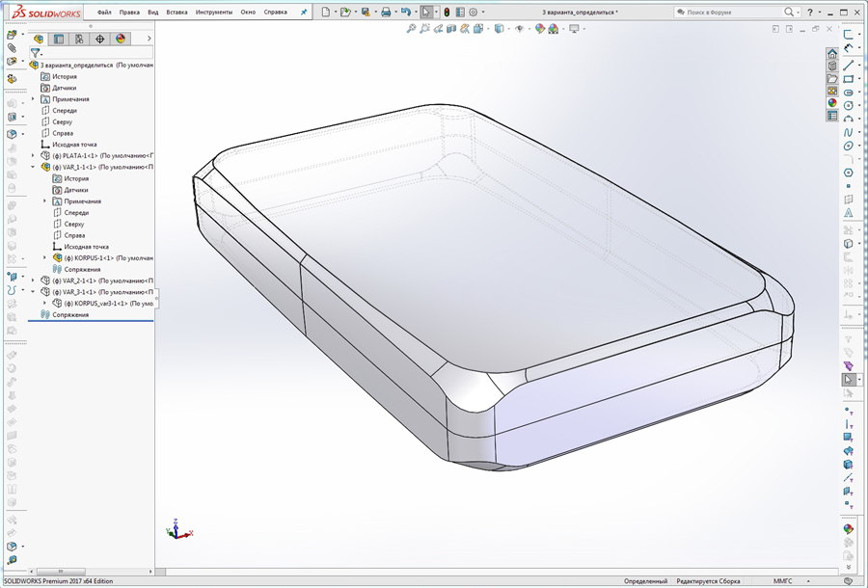Activate the Zoom to Area tool
The image size is (868, 588).
(424, 29)
